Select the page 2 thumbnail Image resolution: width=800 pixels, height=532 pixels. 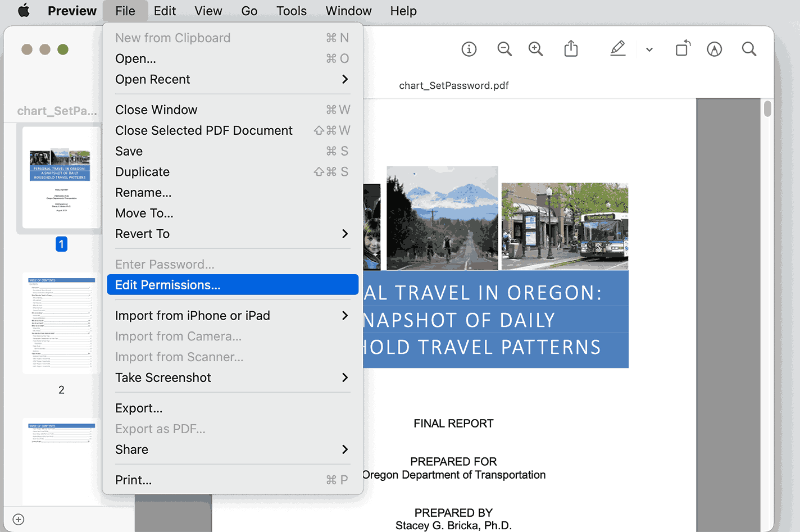pos(61,324)
